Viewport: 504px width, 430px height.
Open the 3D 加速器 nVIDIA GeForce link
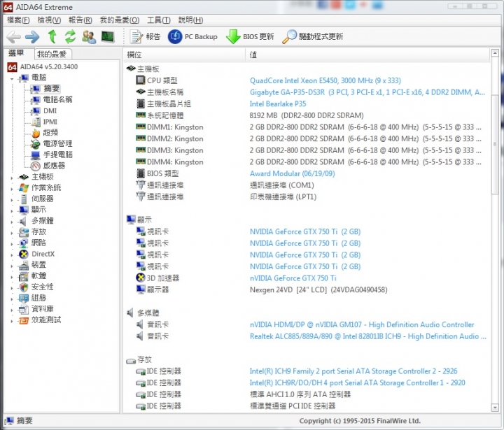point(293,278)
